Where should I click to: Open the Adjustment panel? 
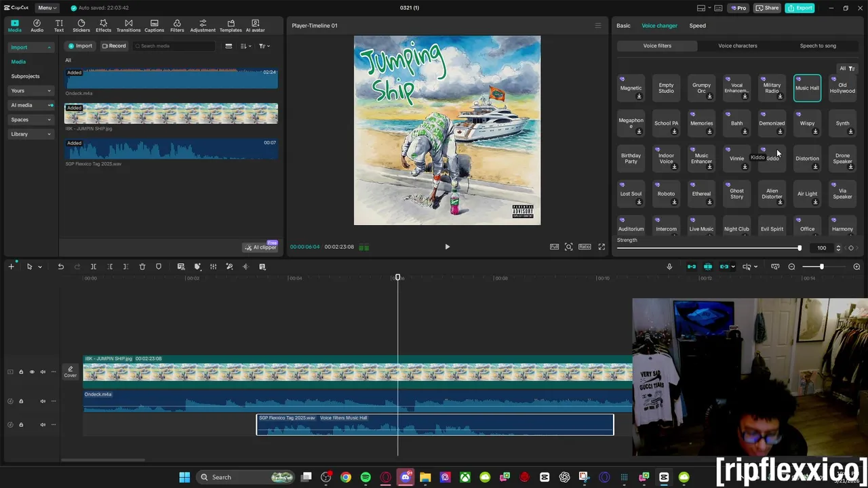[203, 26]
